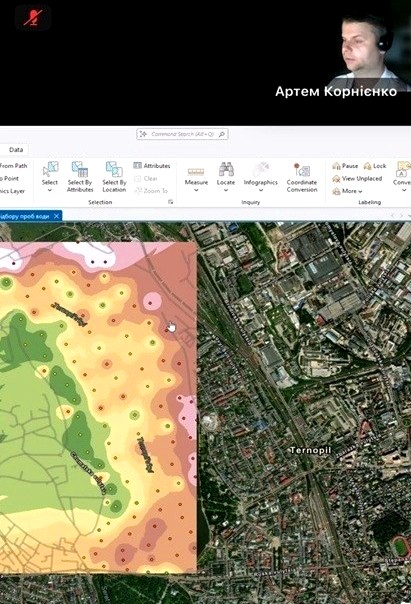Toggle View Unplaced labels

357,178
